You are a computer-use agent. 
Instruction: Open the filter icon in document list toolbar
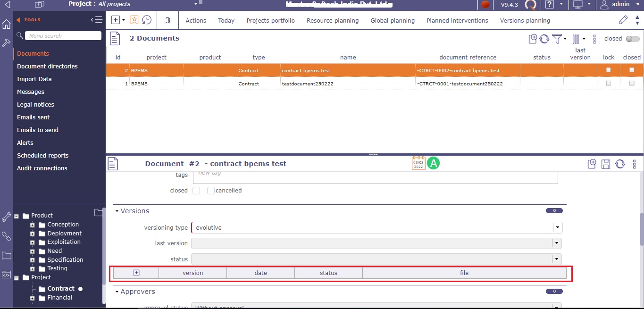pos(557,39)
